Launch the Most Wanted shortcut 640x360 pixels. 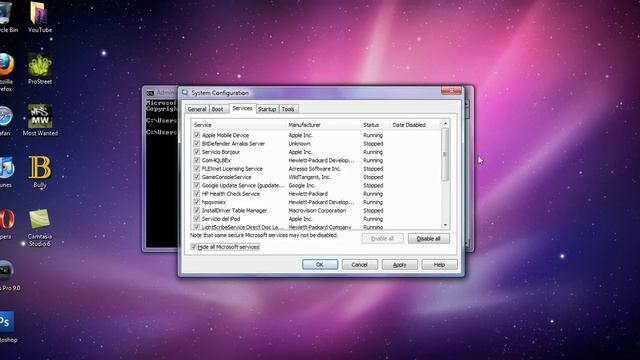pyautogui.click(x=40, y=120)
